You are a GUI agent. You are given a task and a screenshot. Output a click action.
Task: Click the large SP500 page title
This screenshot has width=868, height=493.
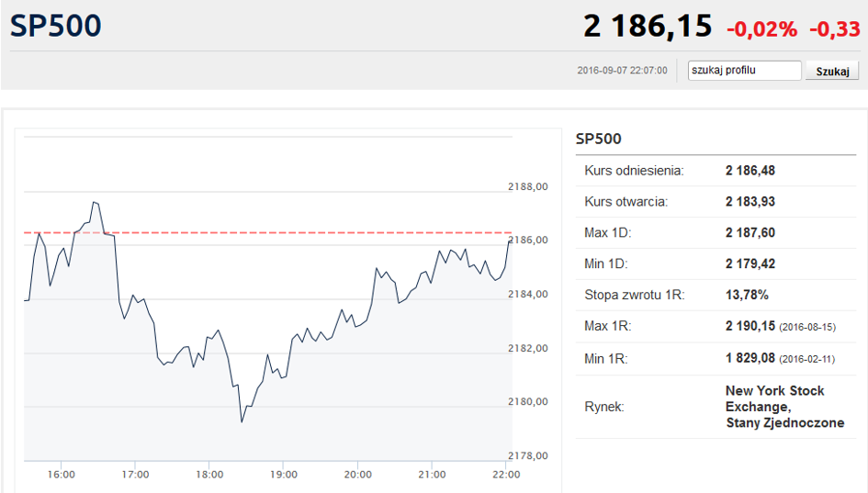point(56,26)
